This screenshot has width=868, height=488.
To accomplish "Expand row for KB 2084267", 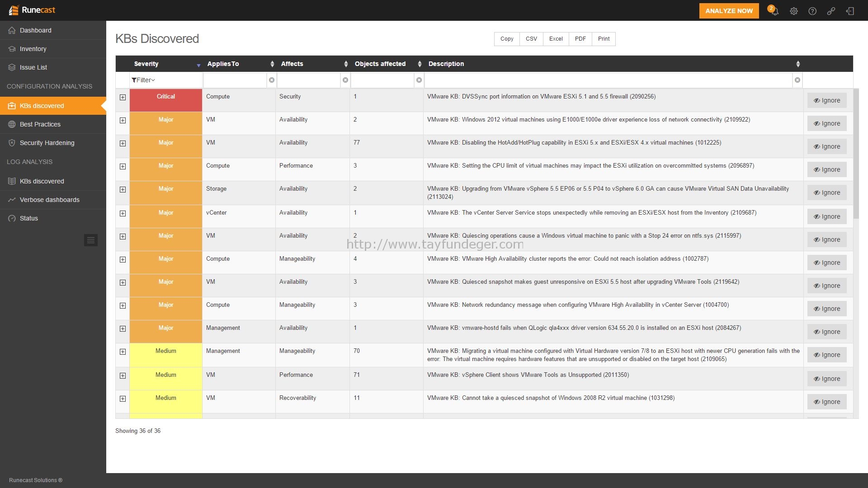I will coord(123,328).
